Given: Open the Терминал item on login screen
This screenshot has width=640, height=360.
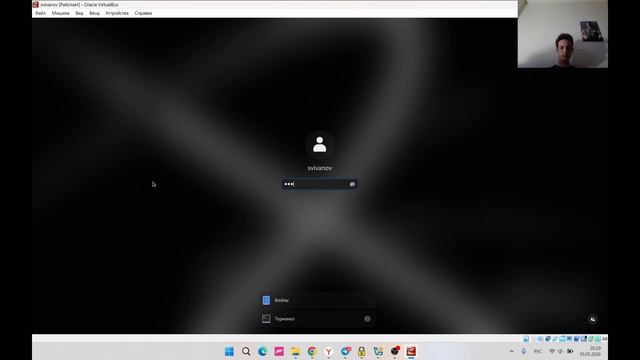Looking at the screenshot, I should (x=317, y=319).
